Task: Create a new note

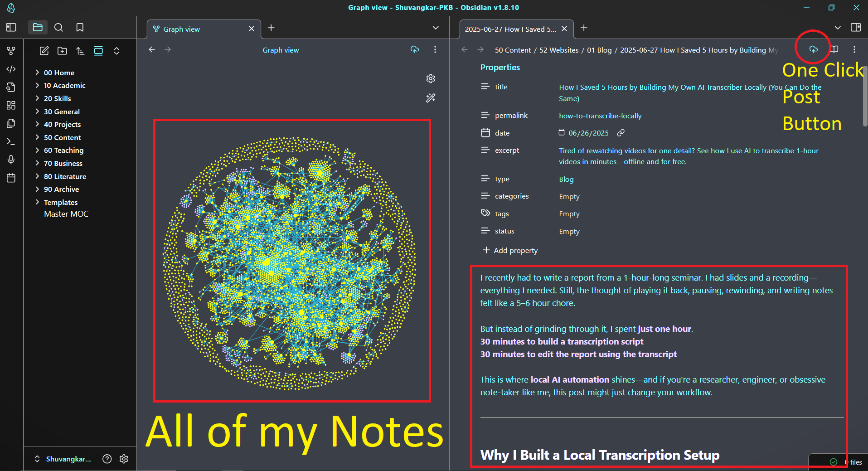Action: [44, 51]
